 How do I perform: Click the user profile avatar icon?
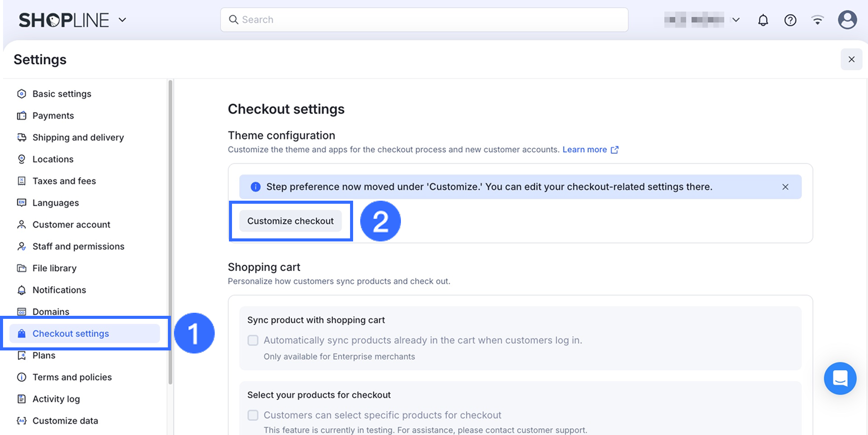pos(847,20)
